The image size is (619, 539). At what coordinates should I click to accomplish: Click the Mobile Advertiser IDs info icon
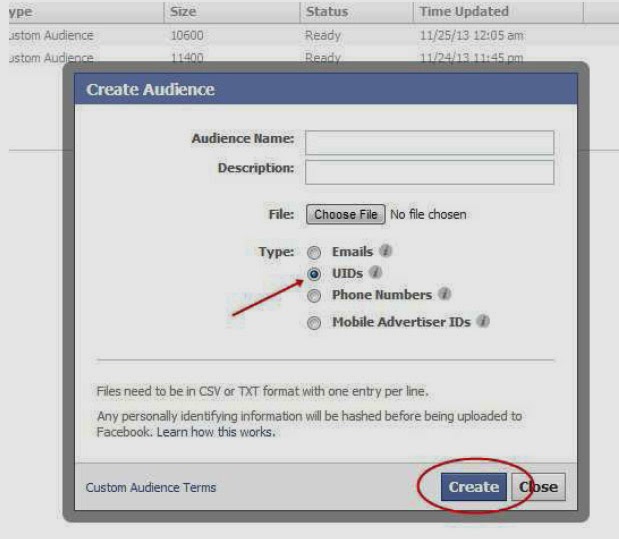tap(482, 322)
